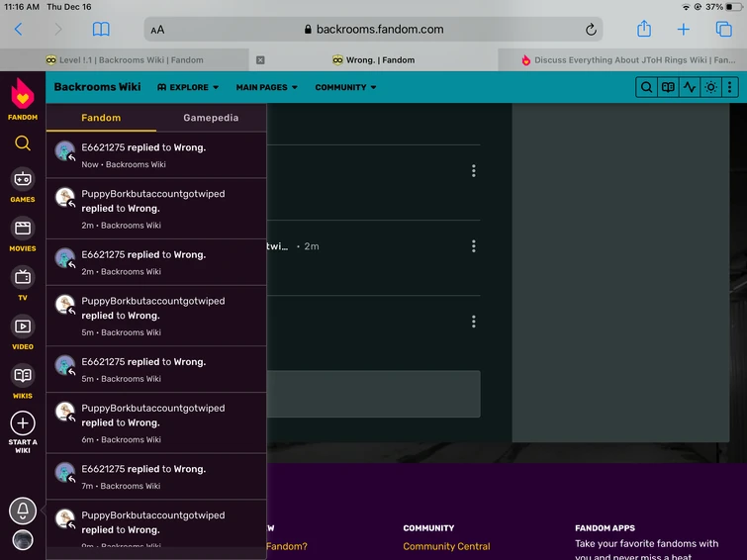The height and width of the screenshot is (560, 747).
Task: Toggle light/dark theme sun icon
Action: pyautogui.click(x=710, y=87)
